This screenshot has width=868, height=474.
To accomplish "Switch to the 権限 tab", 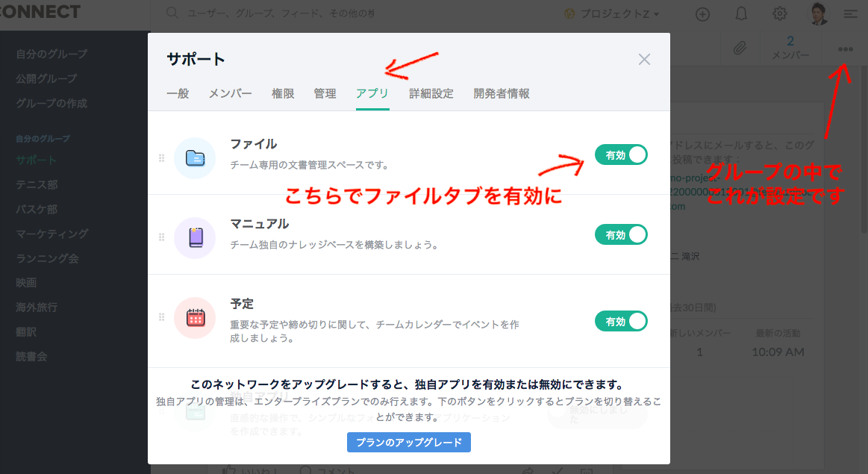I will [283, 93].
